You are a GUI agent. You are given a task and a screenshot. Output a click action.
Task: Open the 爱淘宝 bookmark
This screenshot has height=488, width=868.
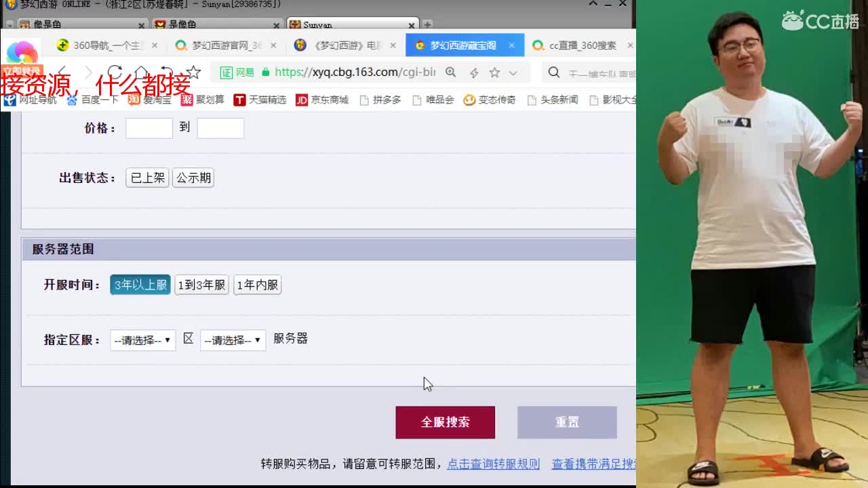(151, 100)
